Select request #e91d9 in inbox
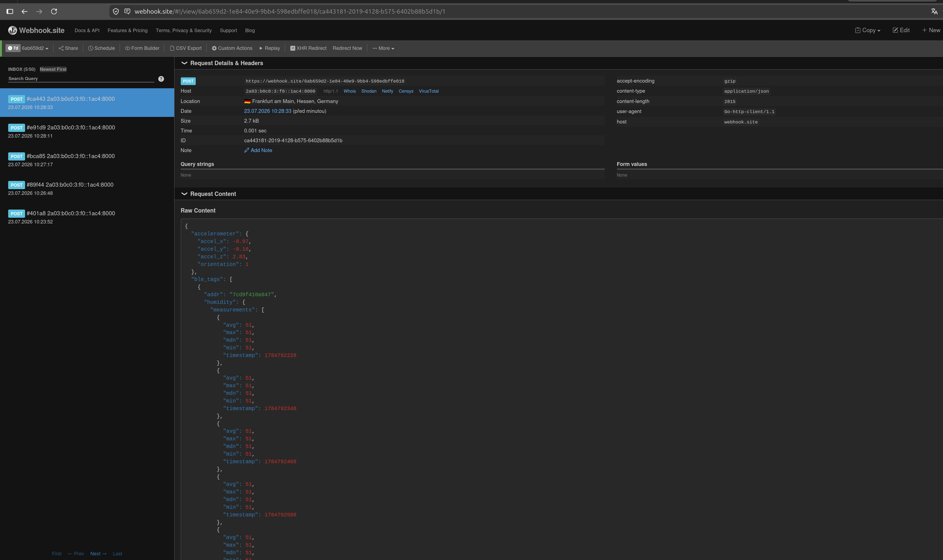This screenshot has width=943, height=560. pyautogui.click(x=87, y=131)
